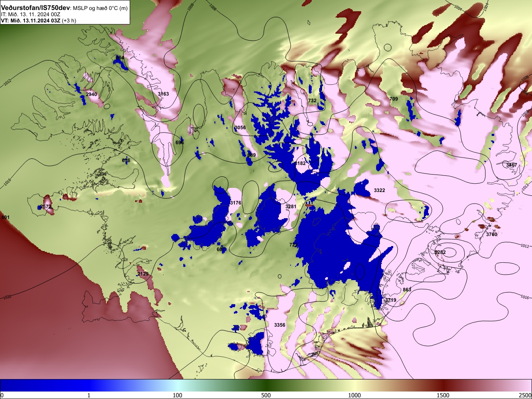
Task: Click the 709 height value on the map
Action: tap(394, 99)
